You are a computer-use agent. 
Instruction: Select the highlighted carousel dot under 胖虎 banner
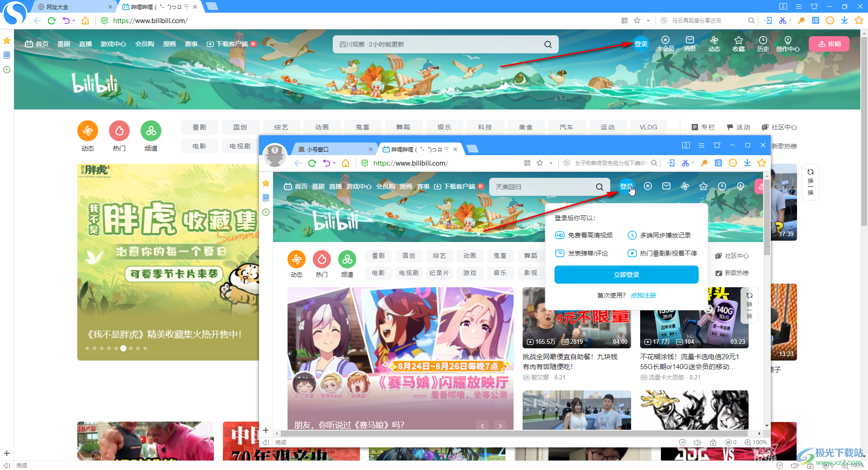coord(123,348)
